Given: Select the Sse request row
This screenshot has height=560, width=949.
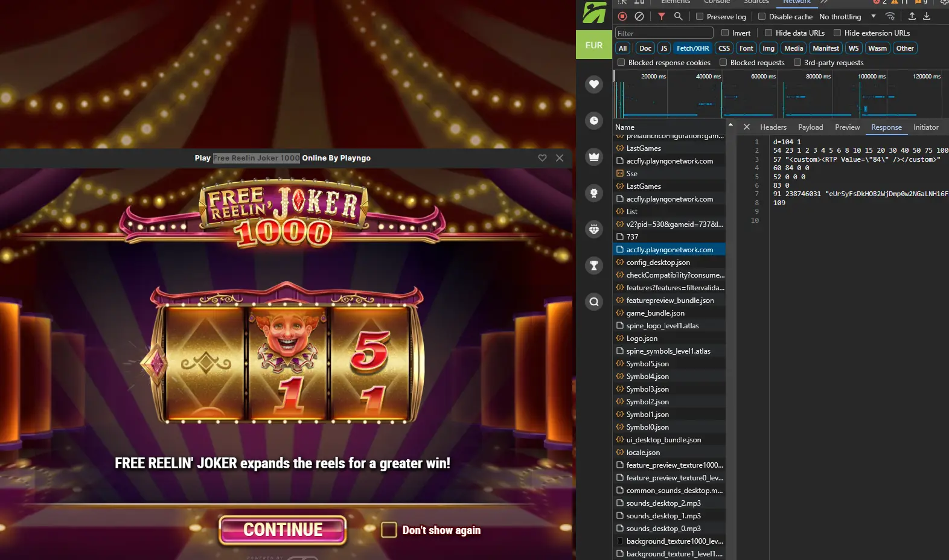Looking at the screenshot, I should point(669,174).
